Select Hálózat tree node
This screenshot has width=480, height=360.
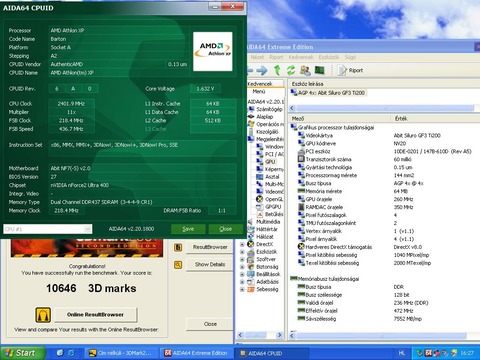point(265,237)
